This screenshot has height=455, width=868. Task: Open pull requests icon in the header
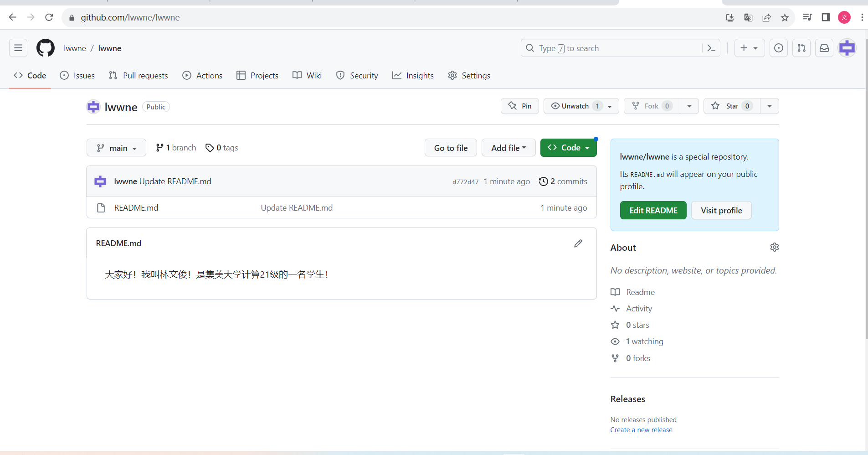(801, 48)
